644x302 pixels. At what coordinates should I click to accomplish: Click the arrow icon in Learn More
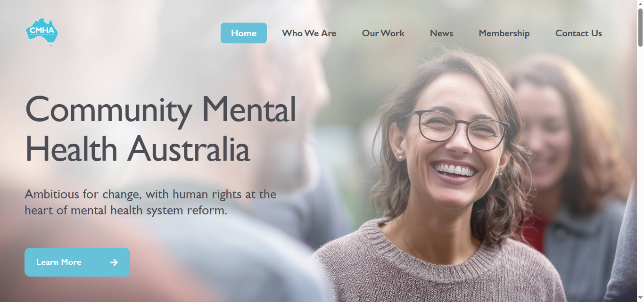click(x=114, y=262)
